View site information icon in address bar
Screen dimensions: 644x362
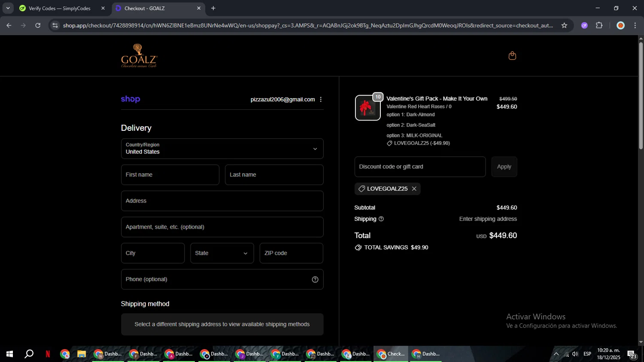click(55, 26)
